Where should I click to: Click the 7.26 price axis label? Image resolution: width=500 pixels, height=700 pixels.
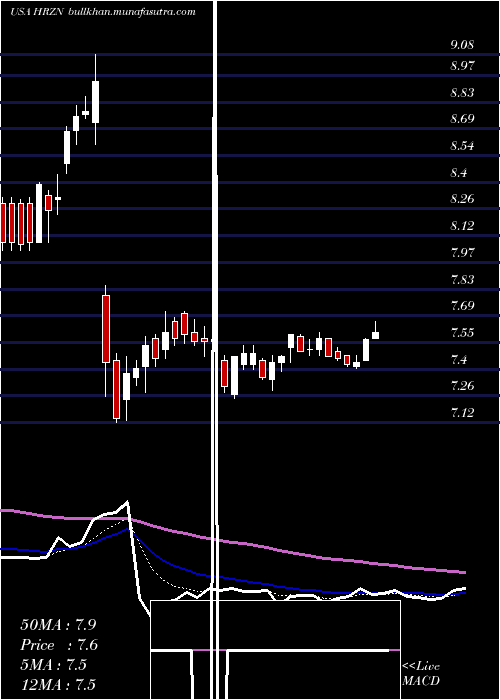click(x=462, y=386)
